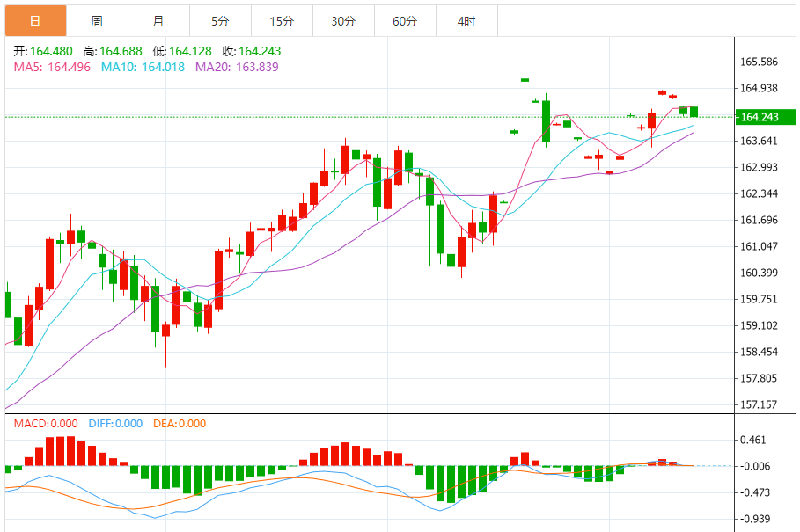Open the 4时 timeframe tab

(x=466, y=21)
